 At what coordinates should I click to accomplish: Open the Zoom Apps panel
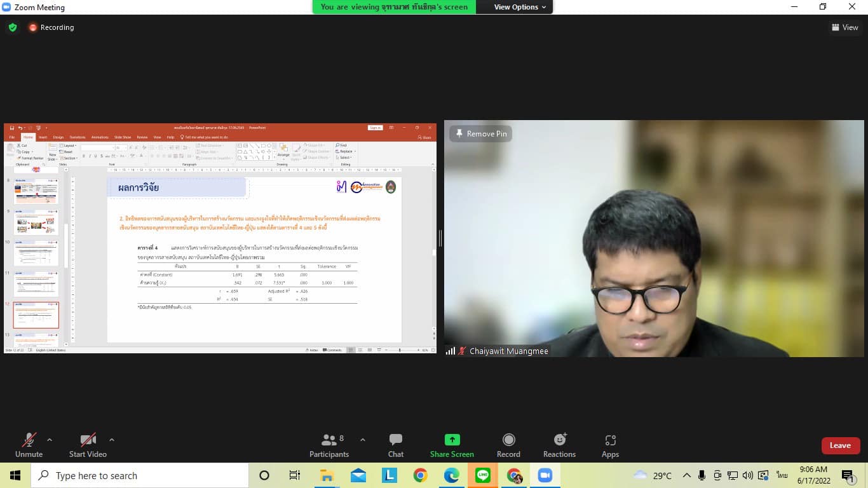[x=610, y=445]
